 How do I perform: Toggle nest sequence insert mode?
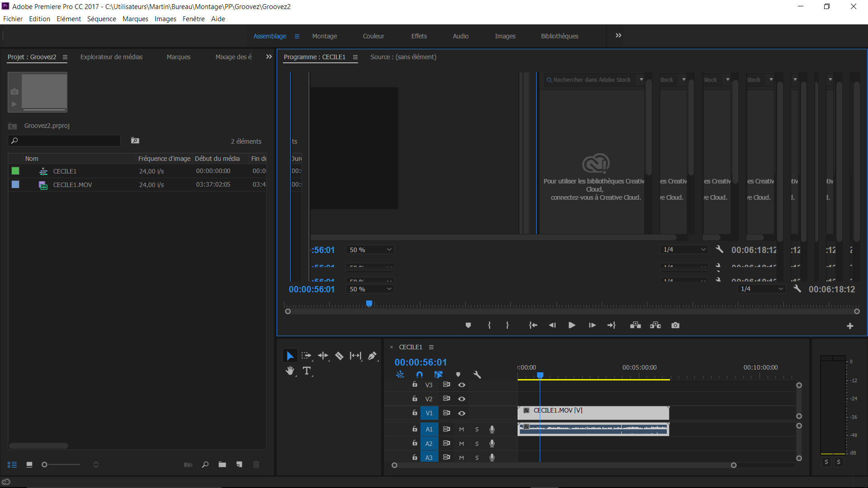(400, 375)
